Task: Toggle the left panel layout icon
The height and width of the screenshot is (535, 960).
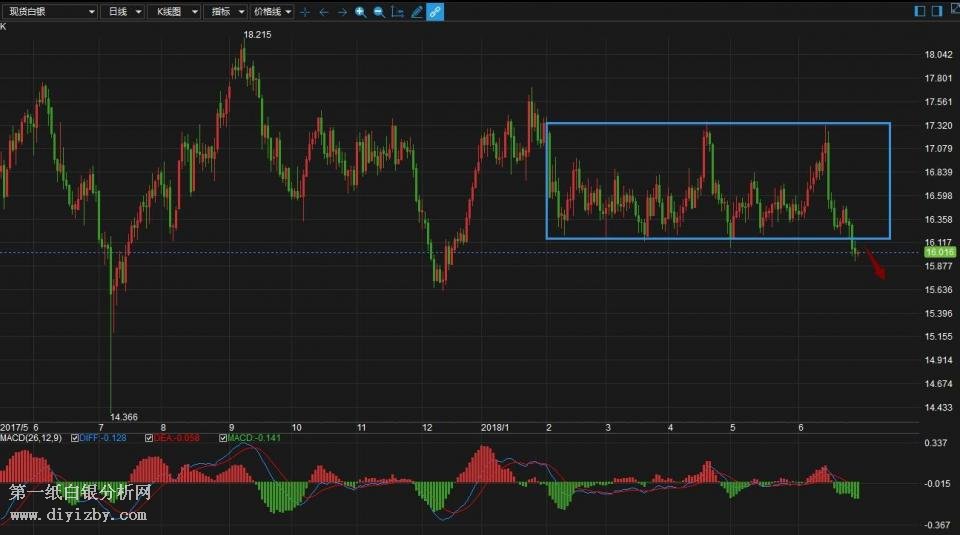Action: 920,11
